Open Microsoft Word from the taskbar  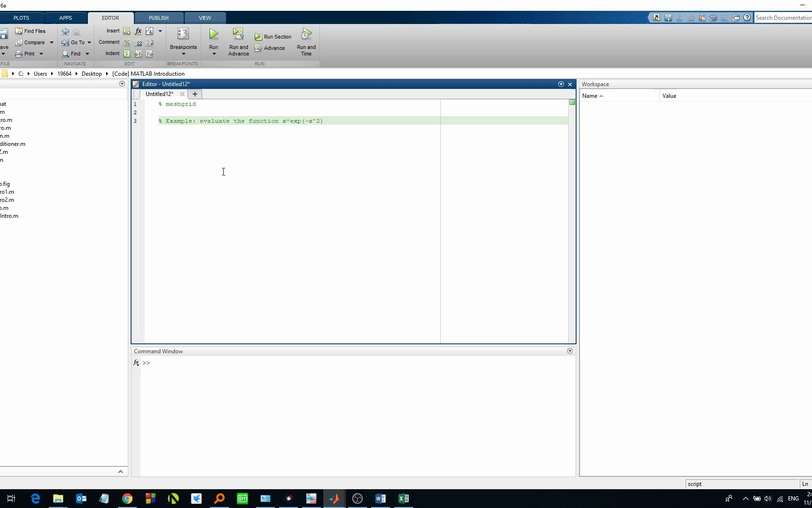[x=381, y=499]
